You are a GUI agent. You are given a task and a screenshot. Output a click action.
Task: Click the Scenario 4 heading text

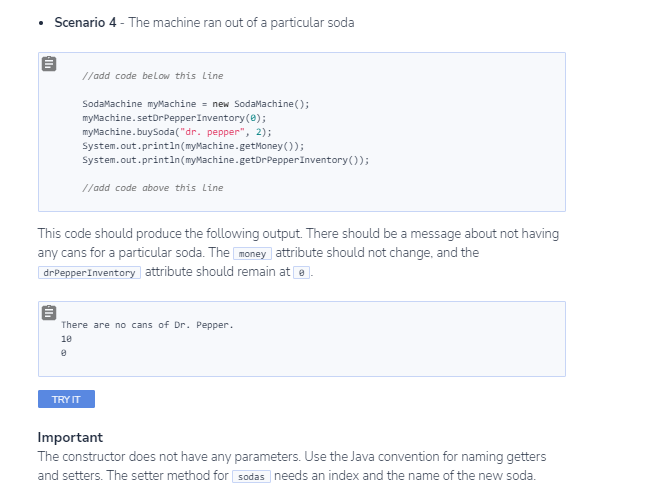pyautogui.click(x=85, y=22)
